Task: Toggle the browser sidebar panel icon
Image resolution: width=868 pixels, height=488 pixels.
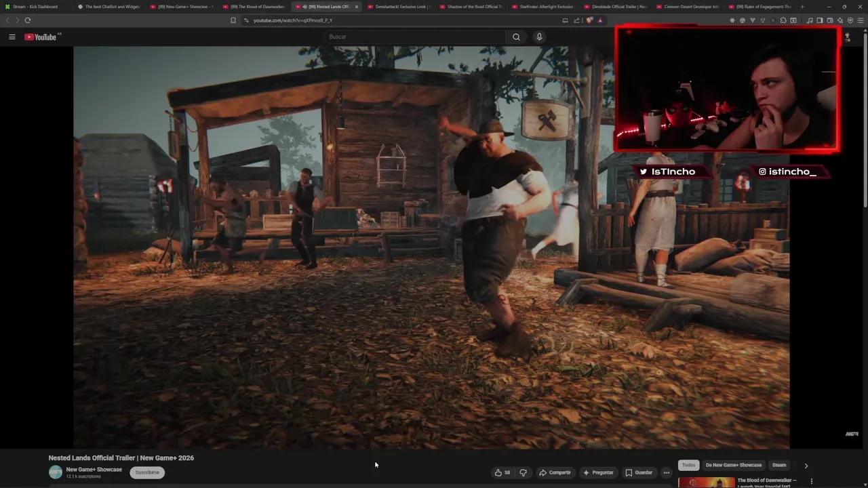Action: (819, 20)
